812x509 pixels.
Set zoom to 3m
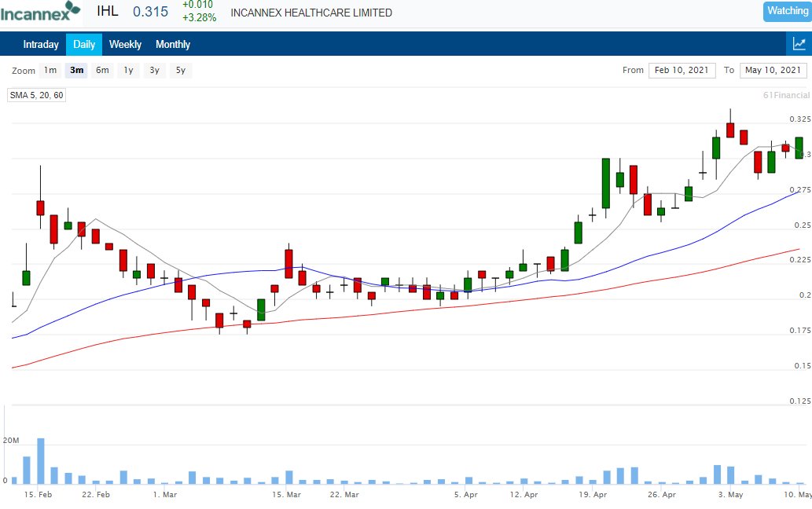[77, 71]
